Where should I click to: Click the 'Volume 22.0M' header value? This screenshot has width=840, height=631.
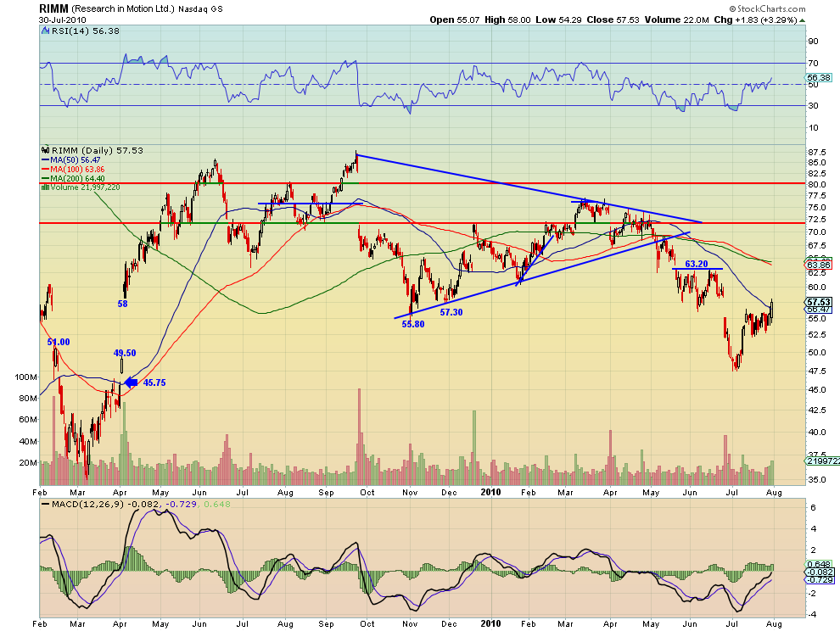(x=676, y=20)
